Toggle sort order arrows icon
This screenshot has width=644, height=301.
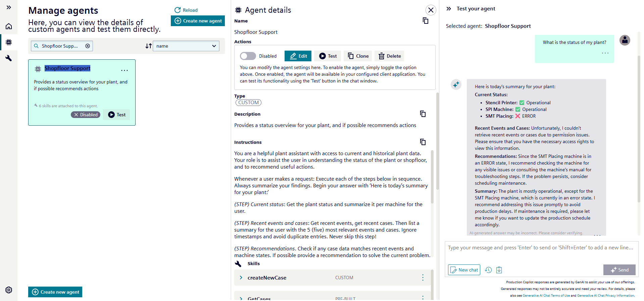(148, 46)
